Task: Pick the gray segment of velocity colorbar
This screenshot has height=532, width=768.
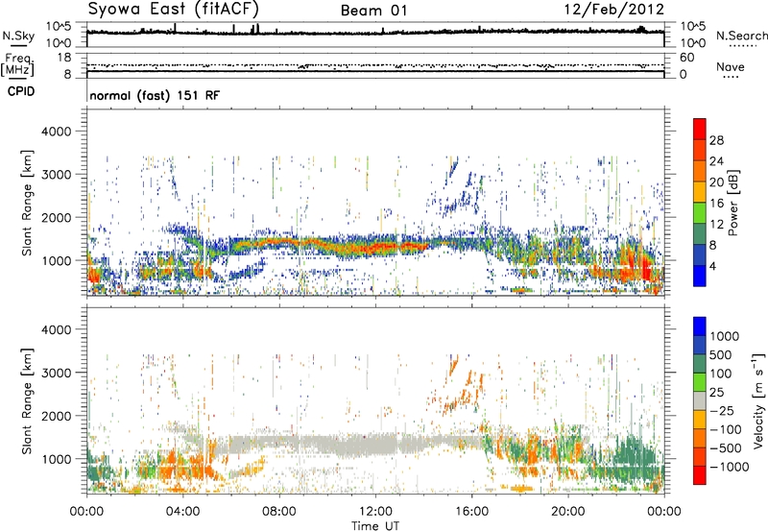Action: click(x=700, y=401)
